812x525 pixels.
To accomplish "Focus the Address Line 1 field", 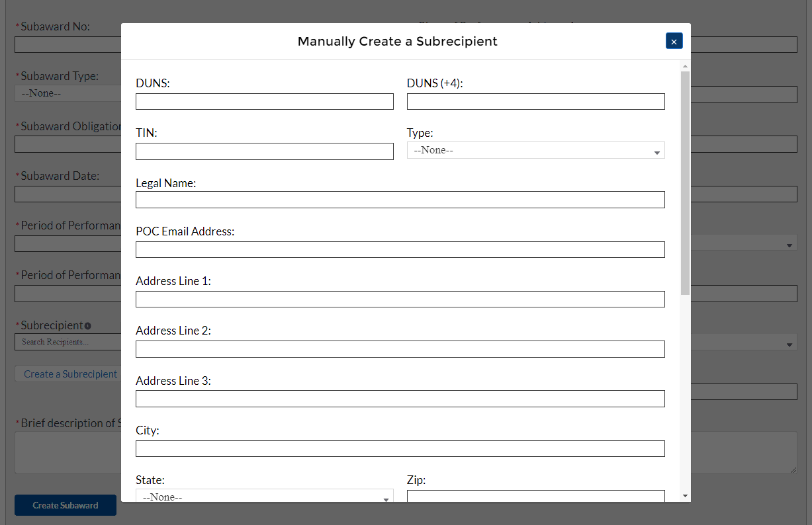I will tap(400, 299).
